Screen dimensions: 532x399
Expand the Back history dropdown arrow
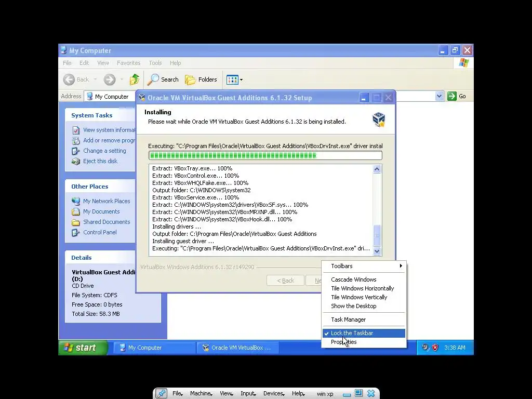tap(96, 79)
